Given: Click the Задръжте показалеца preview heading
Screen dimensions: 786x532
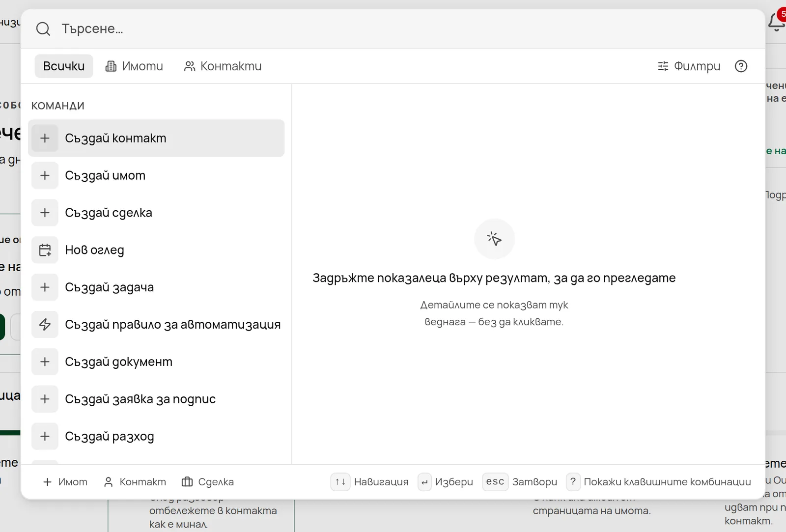Looking at the screenshot, I should click(494, 278).
